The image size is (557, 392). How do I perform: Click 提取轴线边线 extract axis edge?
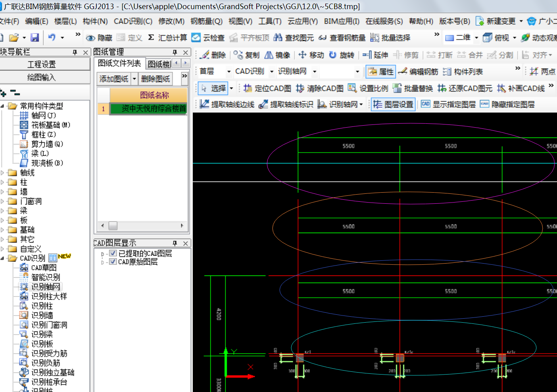[227, 104]
